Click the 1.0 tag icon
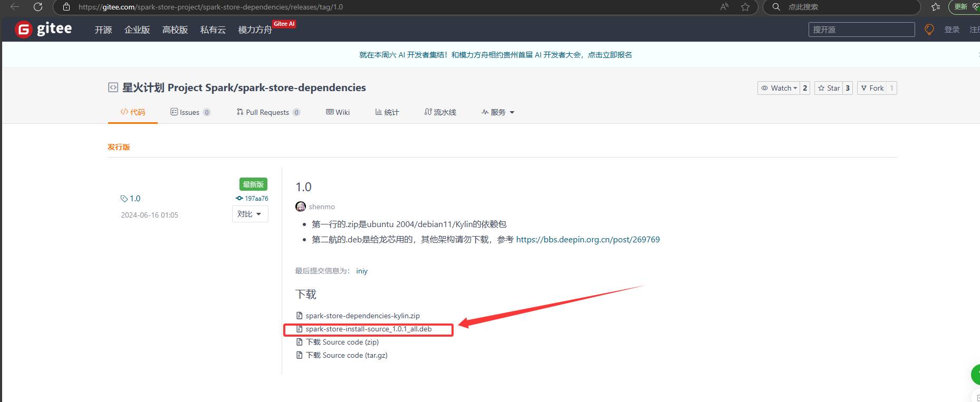Image resolution: width=980 pixels, height=402 pixels. pos(124,199)
